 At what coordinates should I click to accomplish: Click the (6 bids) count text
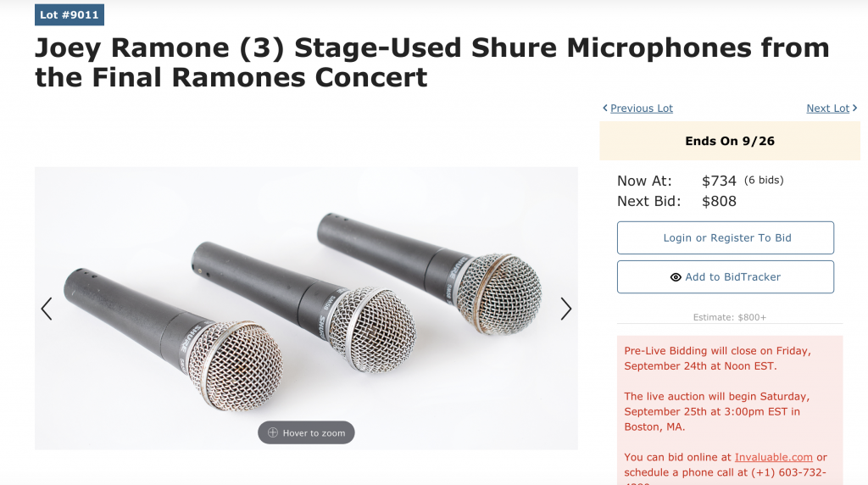pos(764,180)
